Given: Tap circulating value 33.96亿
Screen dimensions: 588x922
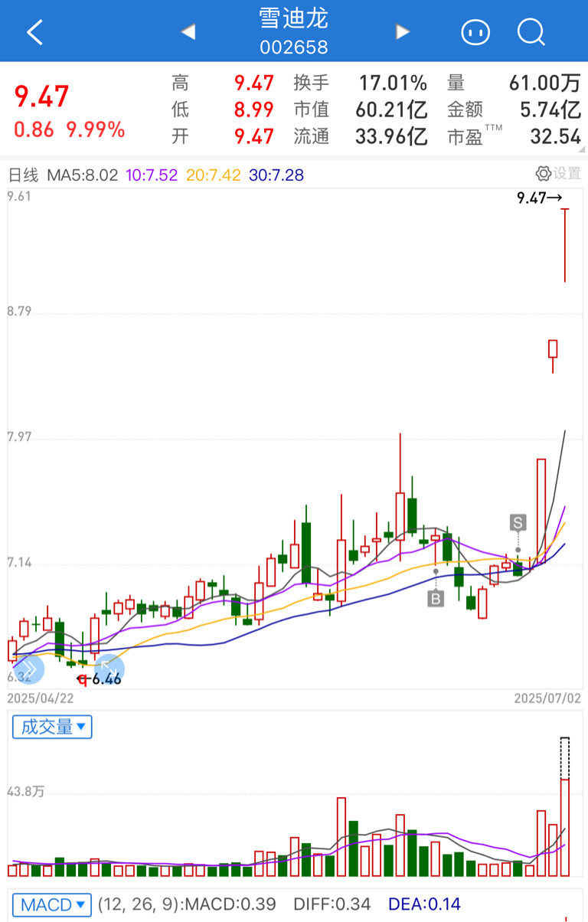Looking at the screenshot, I should tap(391, 136).
